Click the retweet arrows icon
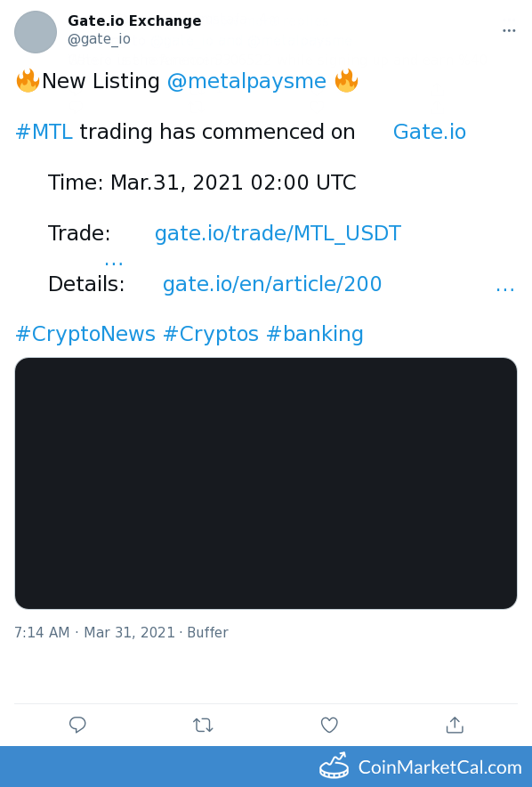532x787 pixels. click(203, 726)
